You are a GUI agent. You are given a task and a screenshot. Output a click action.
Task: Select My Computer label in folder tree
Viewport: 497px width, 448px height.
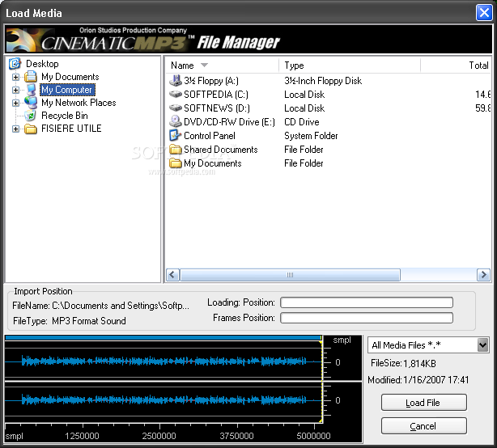(67, 90)
